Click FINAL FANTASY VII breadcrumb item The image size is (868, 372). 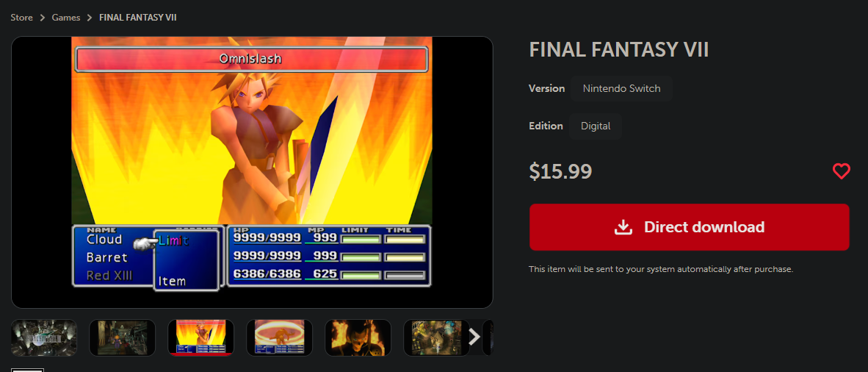tap(138, 18)
